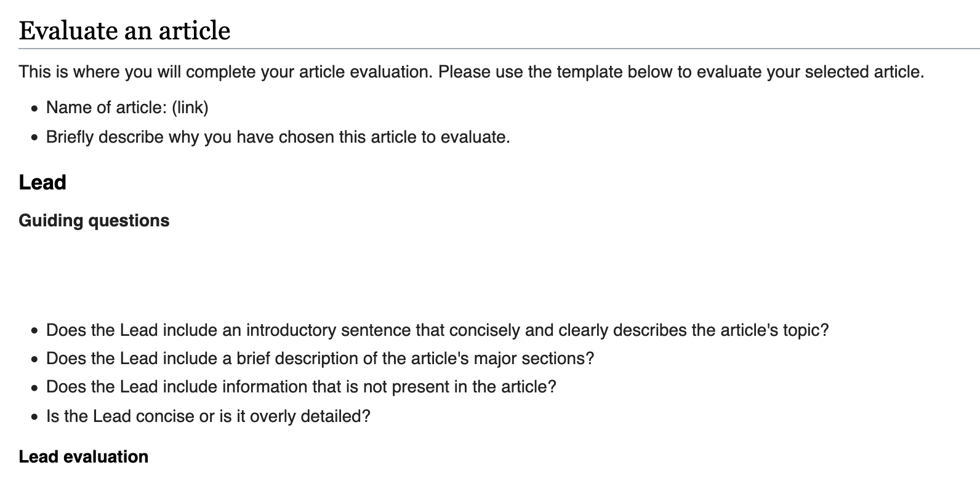
Task: Click the horizontal rule beneath the page title
Action: 499,48
